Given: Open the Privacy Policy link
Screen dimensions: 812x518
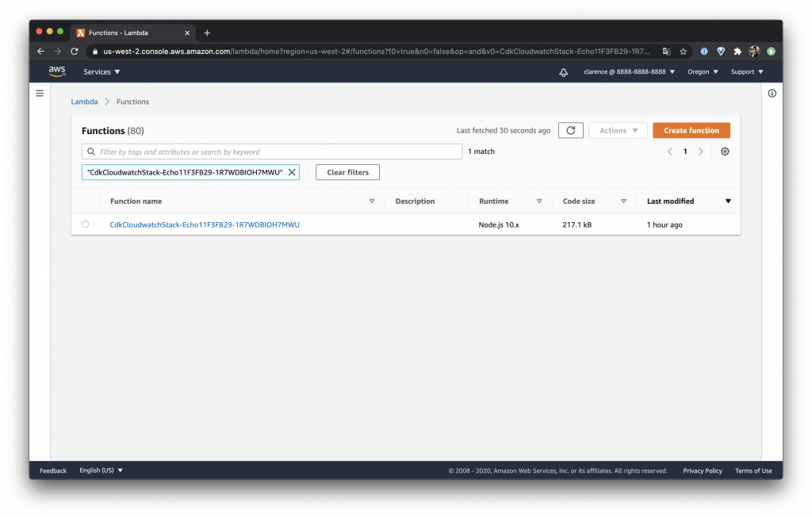Looking at the screenshot, I should point(703,470).
